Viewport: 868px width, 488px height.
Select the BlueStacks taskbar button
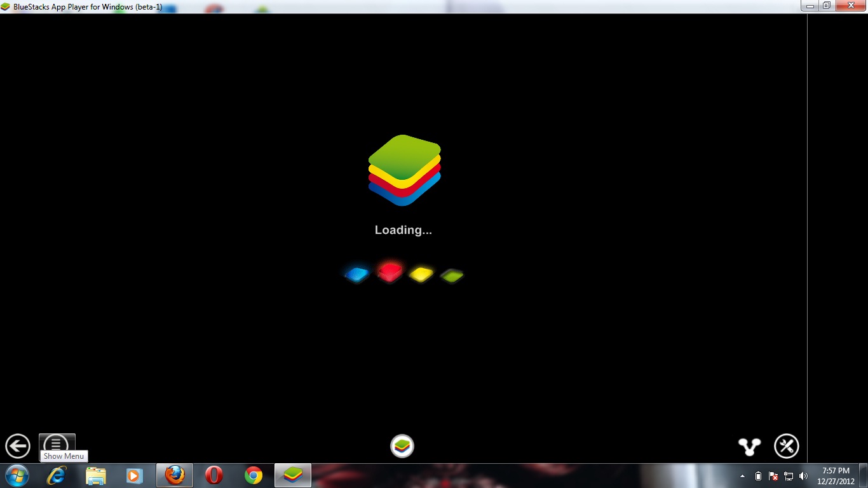(293, 475)
